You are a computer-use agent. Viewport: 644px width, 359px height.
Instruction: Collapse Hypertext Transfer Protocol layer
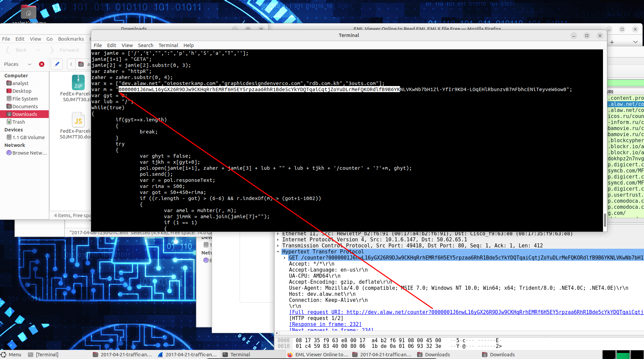278,252
